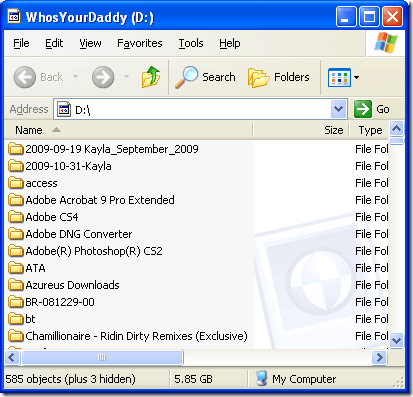
Task: Open the Forward history dropdown arrow
Action: (126, 77)
